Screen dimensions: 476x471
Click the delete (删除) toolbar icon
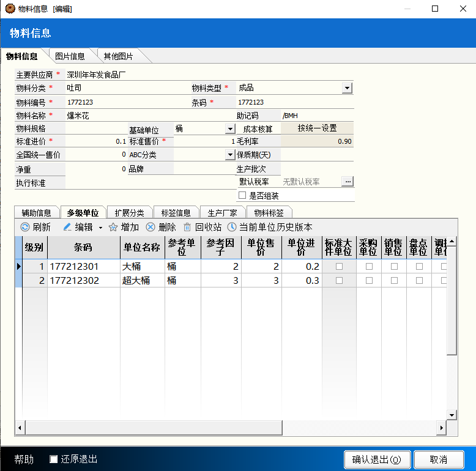(151, 227)
